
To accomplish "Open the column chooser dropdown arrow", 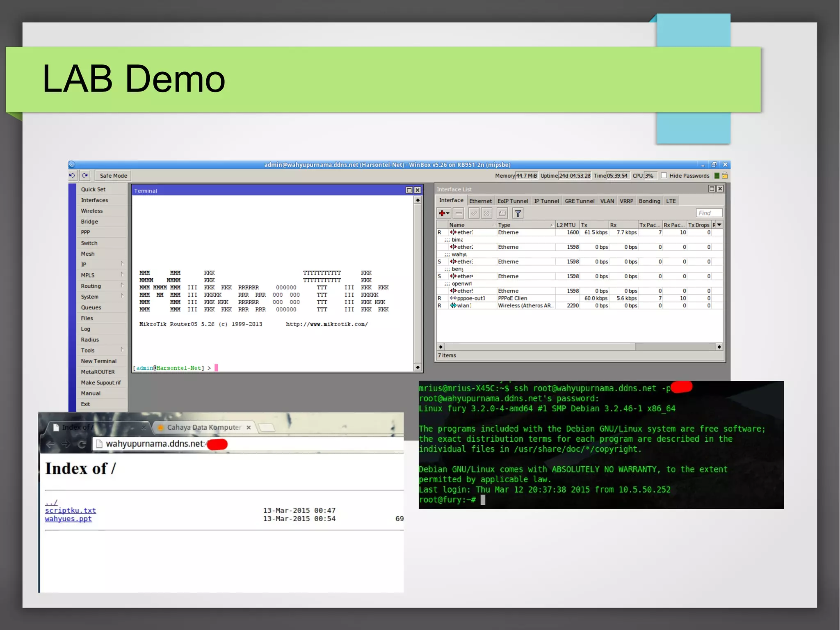I will [719, 225].
